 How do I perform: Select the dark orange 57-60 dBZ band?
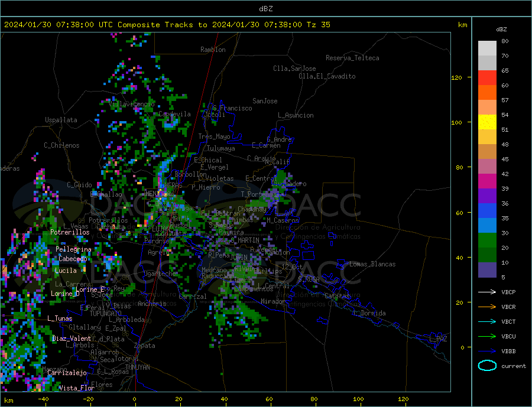[487, 93]
